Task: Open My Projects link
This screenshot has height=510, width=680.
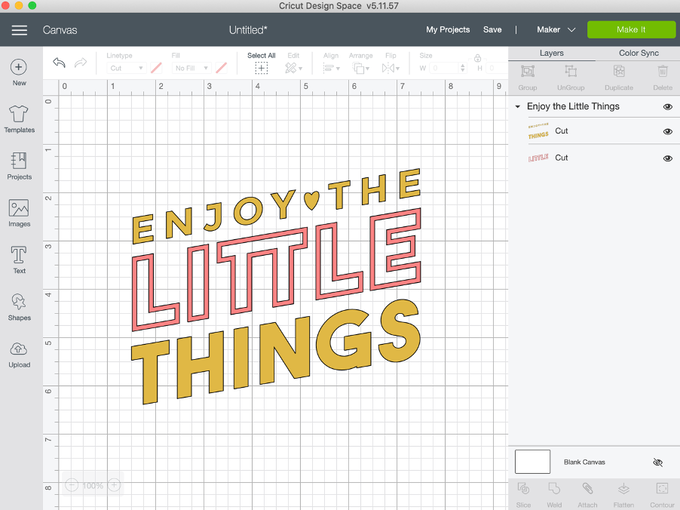Action: [447, 30]
